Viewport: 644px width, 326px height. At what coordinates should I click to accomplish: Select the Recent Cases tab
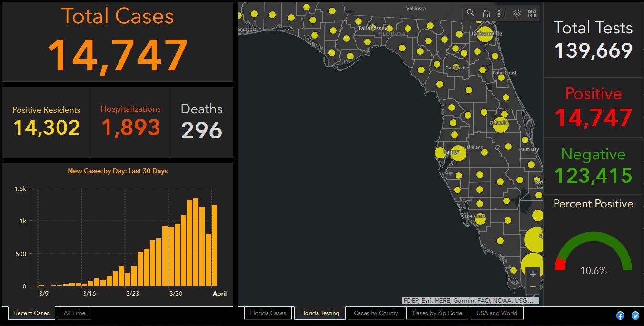pos(31,313)
